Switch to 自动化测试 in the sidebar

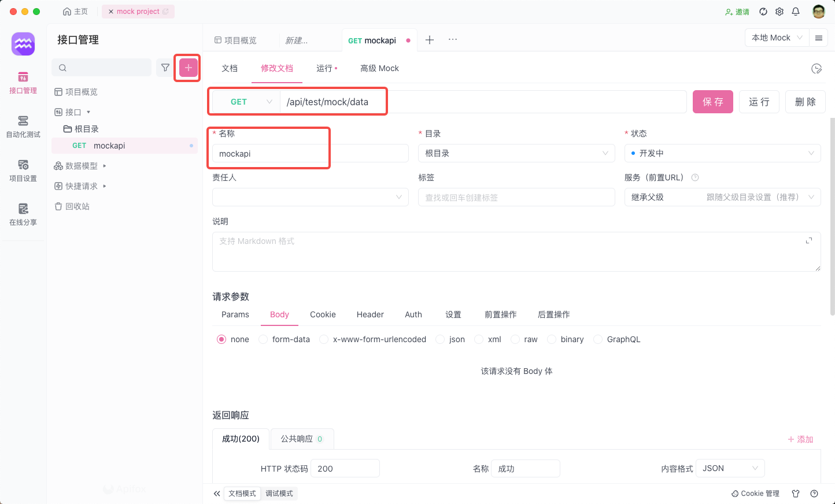coord(23,127)
